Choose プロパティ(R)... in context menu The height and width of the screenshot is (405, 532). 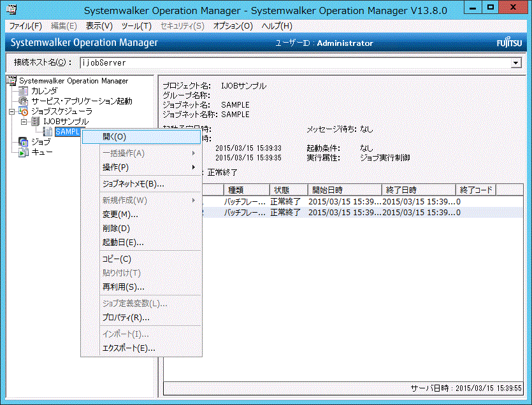tap(141, 318)
